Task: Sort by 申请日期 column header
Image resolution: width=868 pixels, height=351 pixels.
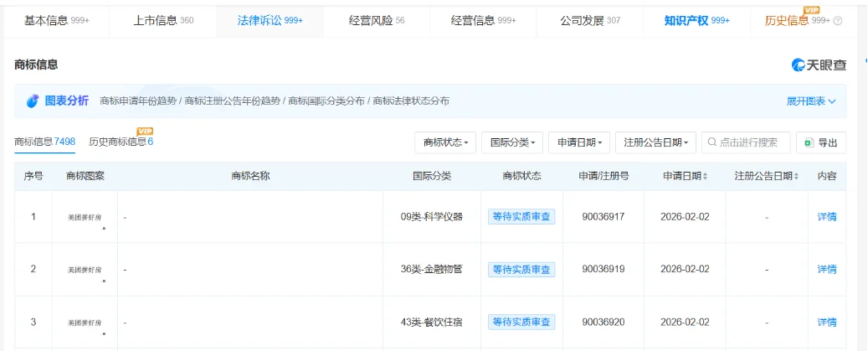Action: (686, 176)
